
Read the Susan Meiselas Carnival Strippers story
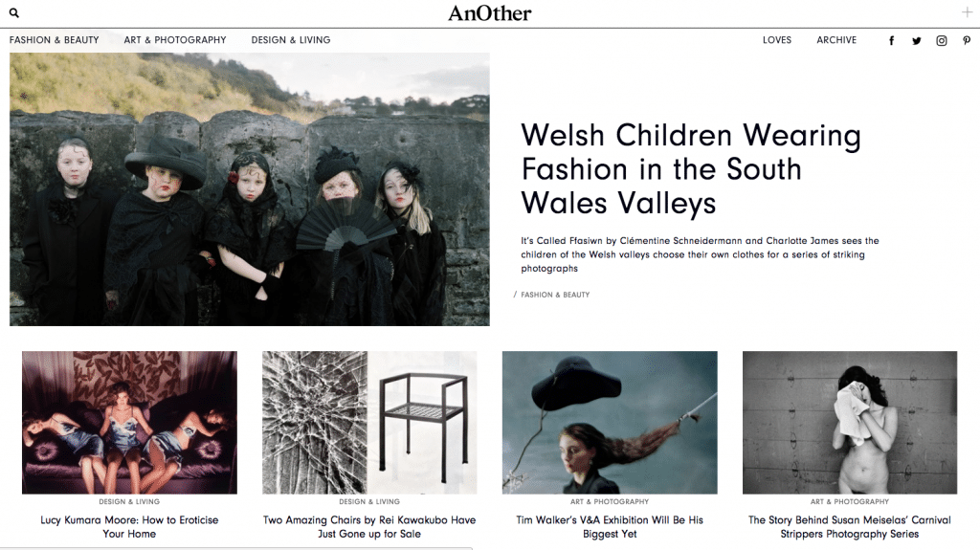[x=850, y=527]
